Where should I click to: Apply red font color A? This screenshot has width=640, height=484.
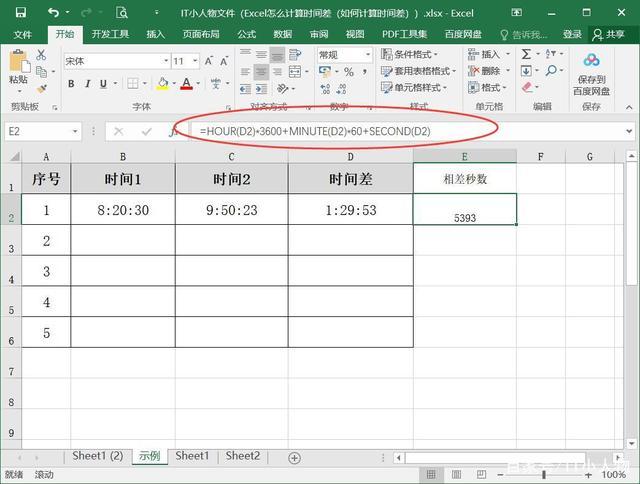(187, 84)
